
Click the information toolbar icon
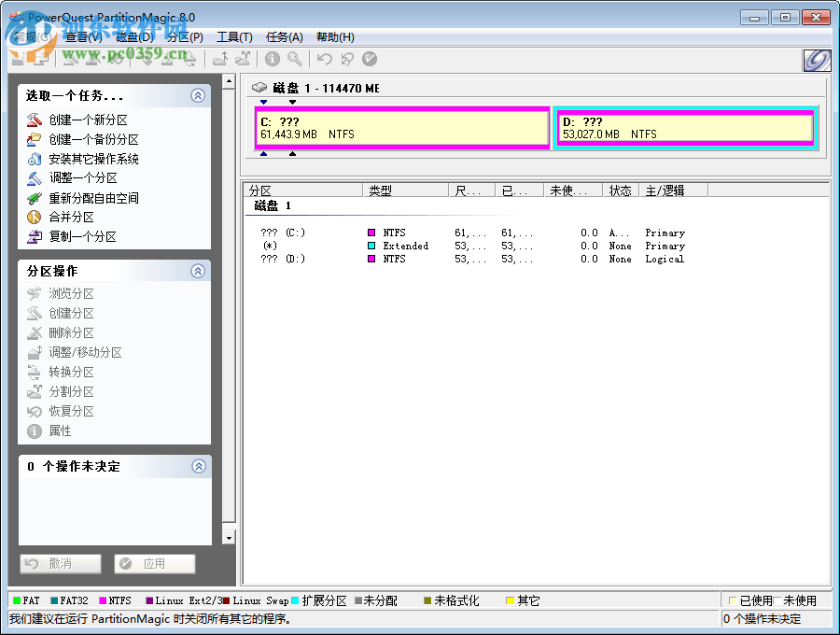(272, 58)
